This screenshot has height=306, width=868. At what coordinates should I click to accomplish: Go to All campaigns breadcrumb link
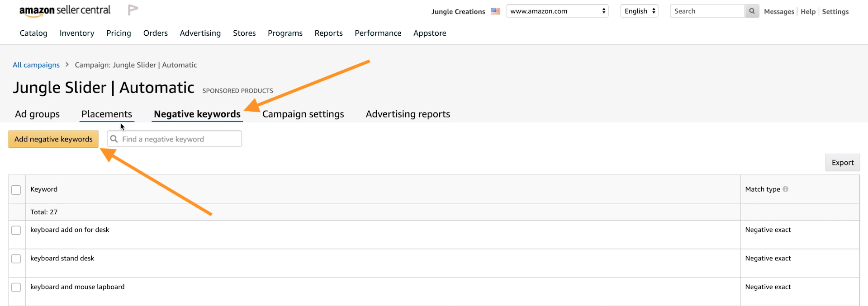[x=36, y=65]
